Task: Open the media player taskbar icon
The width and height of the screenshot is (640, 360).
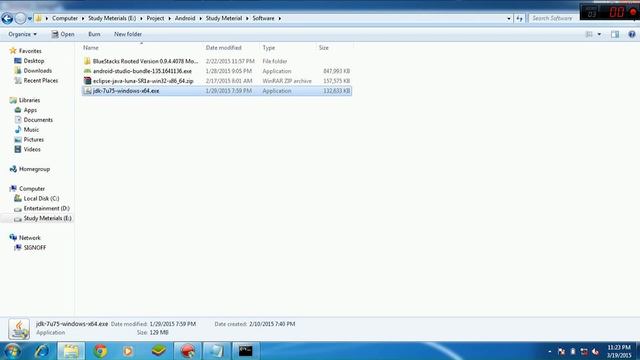Action: tap(128, 351)
